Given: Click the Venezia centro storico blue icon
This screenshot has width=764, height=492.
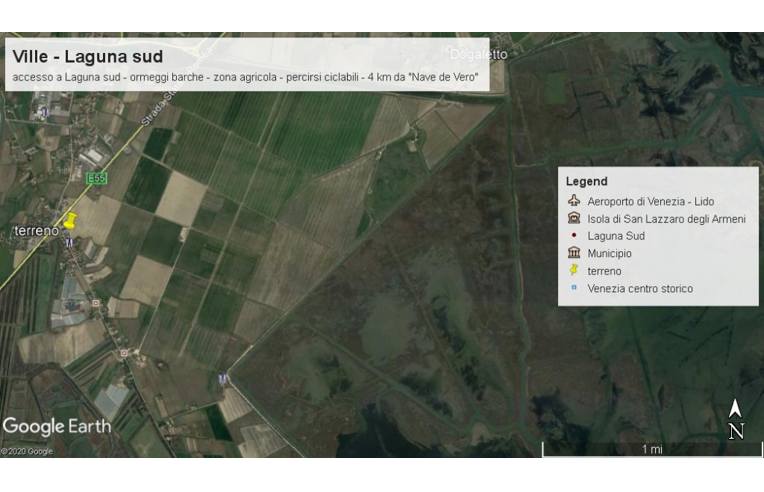Looking at the screenshot, I should tap(573, 289).
